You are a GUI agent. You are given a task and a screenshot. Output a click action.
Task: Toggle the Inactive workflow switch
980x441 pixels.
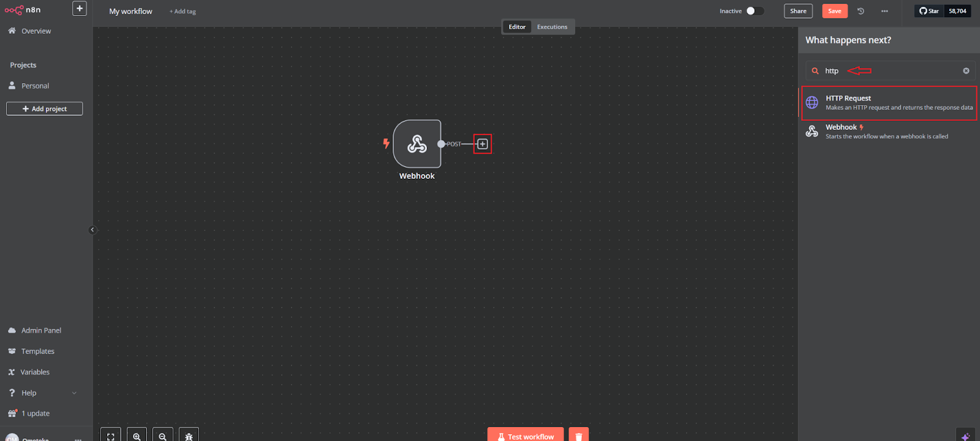[x=755, y=11]
